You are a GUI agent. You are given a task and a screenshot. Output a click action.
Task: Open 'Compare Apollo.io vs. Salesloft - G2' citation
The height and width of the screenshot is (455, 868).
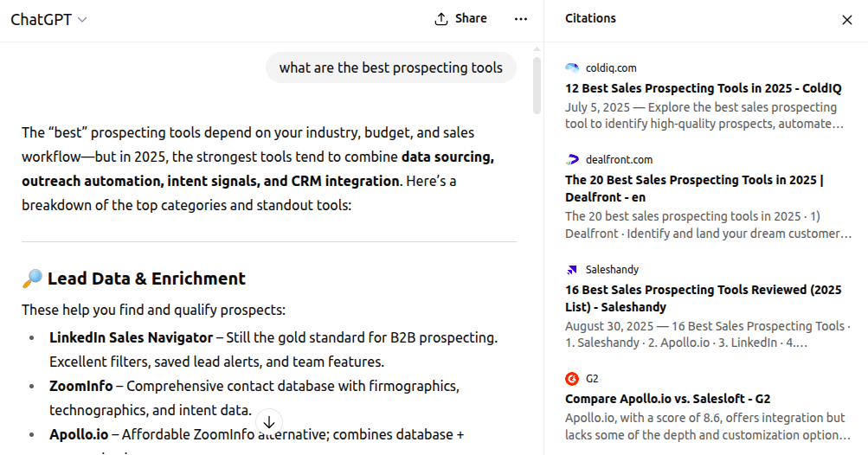pos(667,399)
